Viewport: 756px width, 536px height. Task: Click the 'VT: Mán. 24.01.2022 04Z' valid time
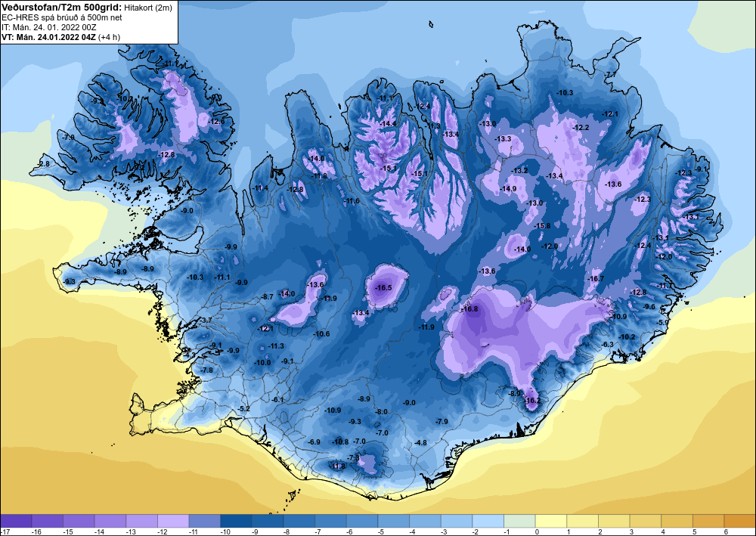(x=48, y=37)
